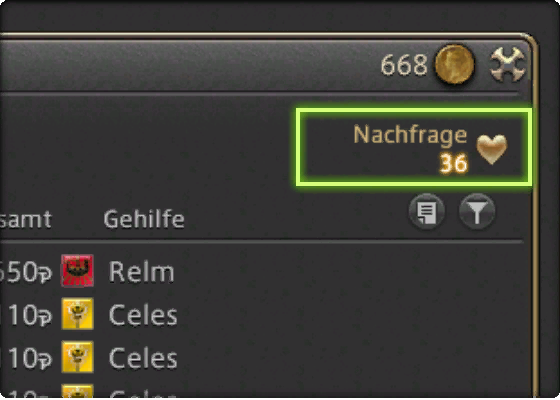Click the Nachfrage label

[410, 136]
